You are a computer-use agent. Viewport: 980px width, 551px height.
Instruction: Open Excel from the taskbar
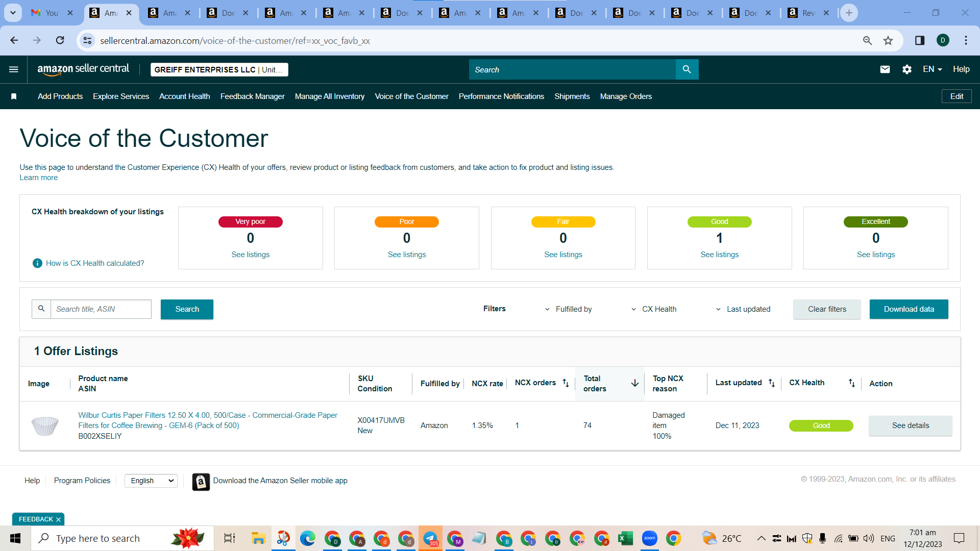tap(625, 538)
